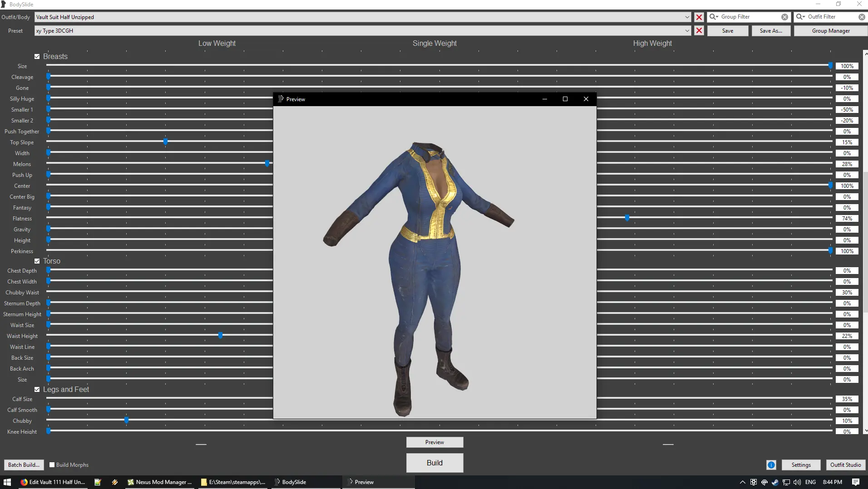Open the lightning bolt taskbar app

pos(114,482)
